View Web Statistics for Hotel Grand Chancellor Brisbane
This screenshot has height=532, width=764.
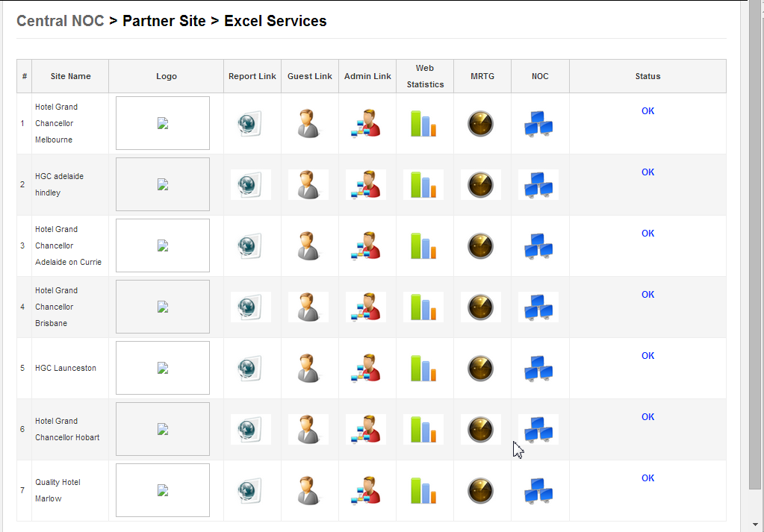(423, 307)
